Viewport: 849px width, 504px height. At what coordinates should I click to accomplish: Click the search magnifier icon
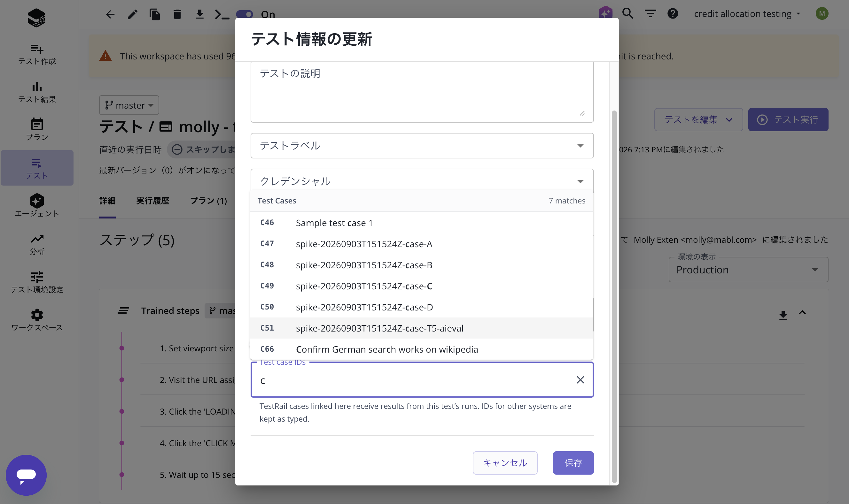pyautogui.click(x=628, y=14)
